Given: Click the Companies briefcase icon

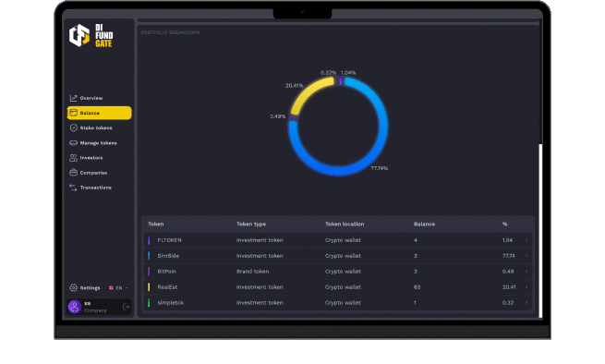Looking at the screenshot, I should pyautogui.click(x=73, y=173).
